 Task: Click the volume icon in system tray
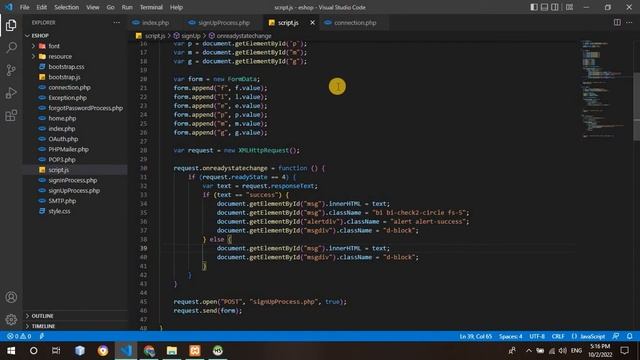coord(563,351)
